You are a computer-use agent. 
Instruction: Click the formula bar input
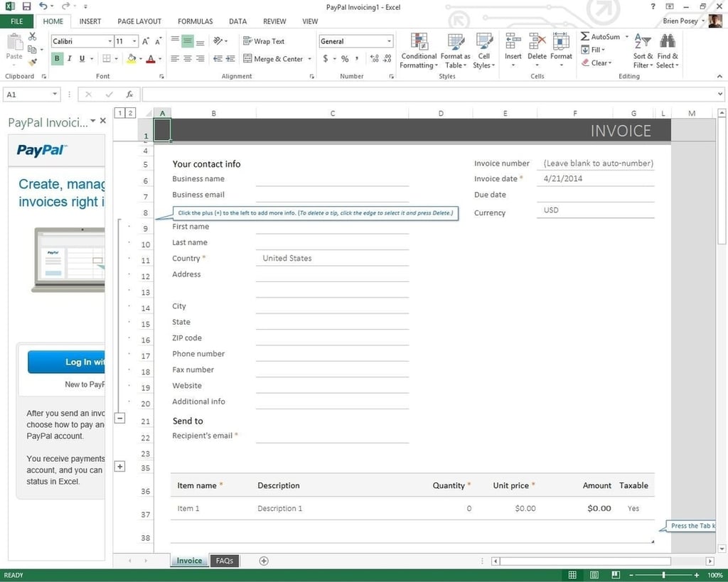(429, 95)
